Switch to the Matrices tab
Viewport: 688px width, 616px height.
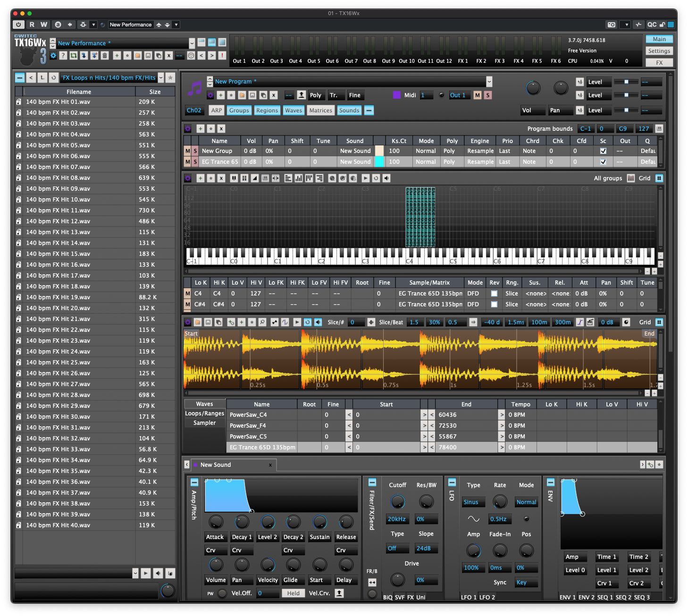[x=321, y=110]
